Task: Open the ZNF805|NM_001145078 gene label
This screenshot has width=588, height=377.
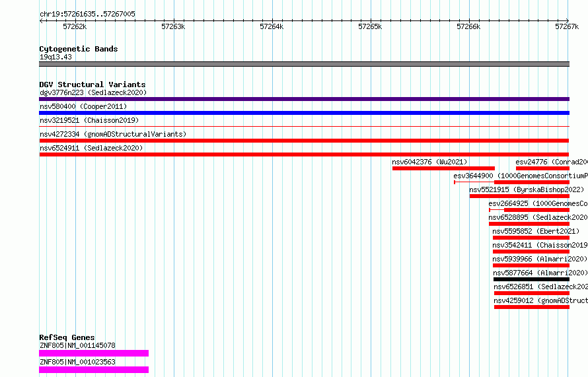Action: click(x=77, y=345)
